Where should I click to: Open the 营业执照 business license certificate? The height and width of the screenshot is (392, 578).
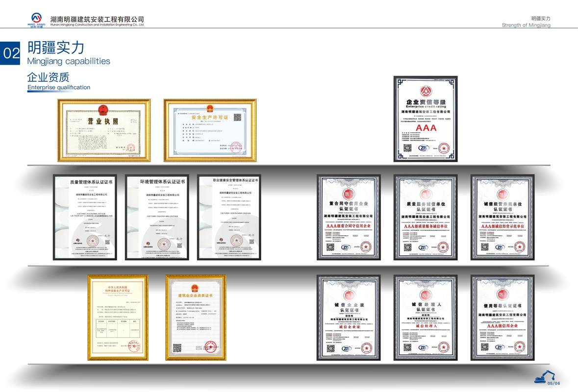[103, 130]
